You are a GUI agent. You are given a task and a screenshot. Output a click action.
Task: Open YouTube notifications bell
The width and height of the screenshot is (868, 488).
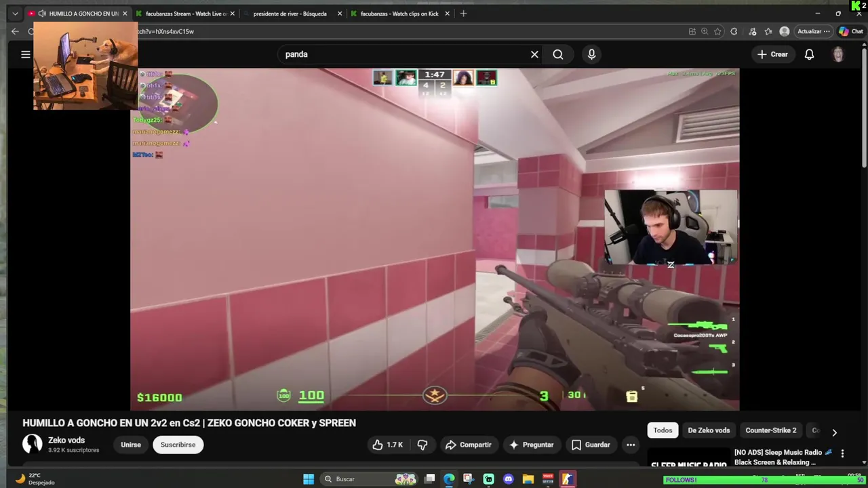[809, 54]
